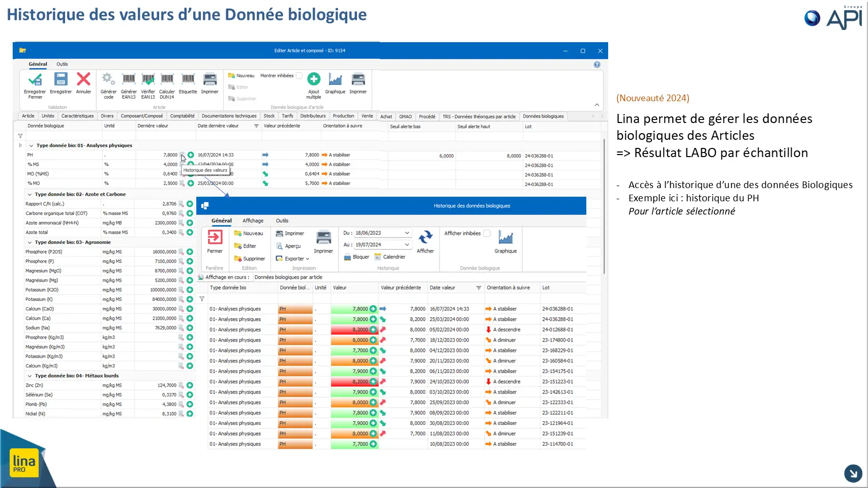The height and width of the screenshot is (488, 868).
Task: Open the Au date dropdown
Action: click(x=407, y=245)
